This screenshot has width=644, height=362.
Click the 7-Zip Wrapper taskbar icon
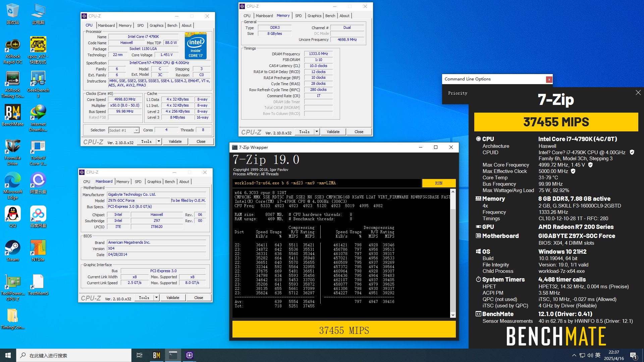tap(173, 355)
